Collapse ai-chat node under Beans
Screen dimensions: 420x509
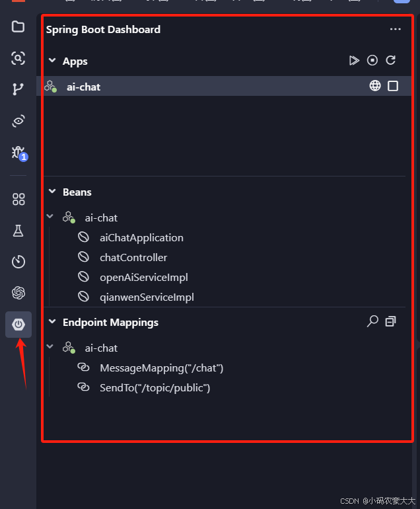pos(50,216)
